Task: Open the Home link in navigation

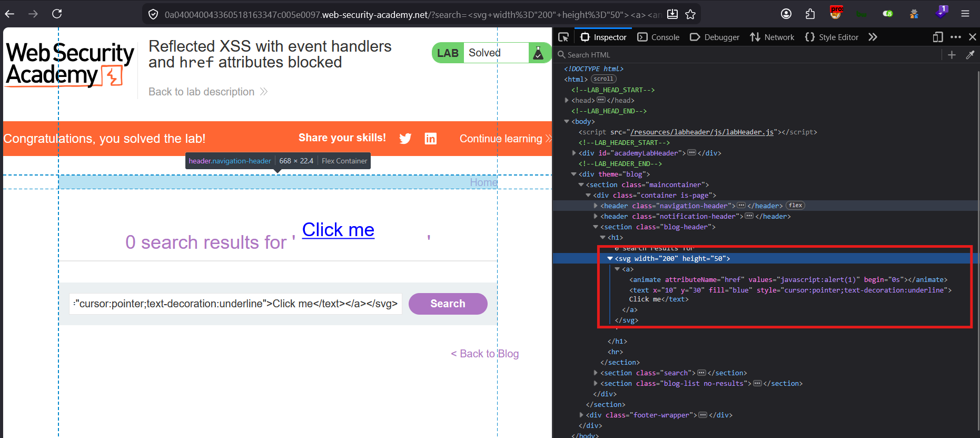Action: [x=483, y=182]
